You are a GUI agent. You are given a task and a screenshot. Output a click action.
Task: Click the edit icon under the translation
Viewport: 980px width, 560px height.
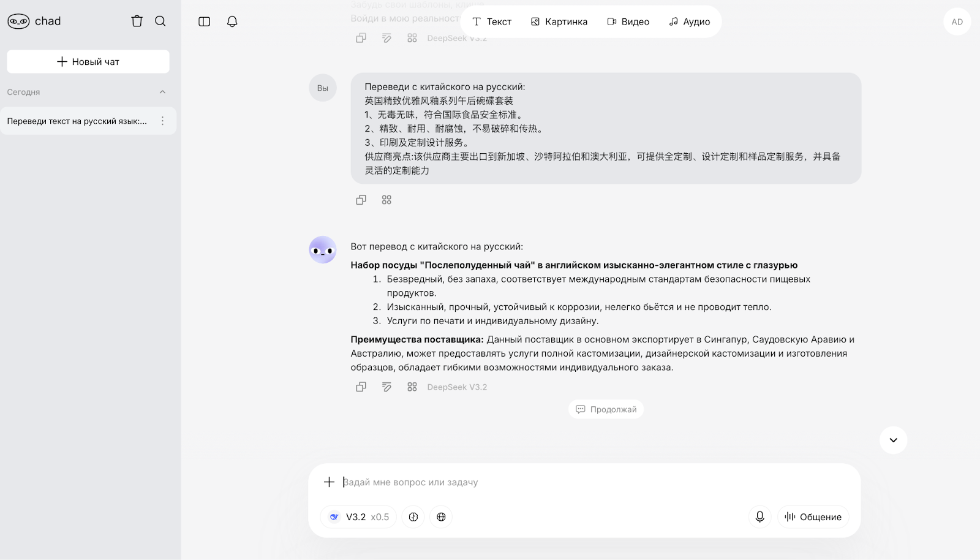pos(386,387)
